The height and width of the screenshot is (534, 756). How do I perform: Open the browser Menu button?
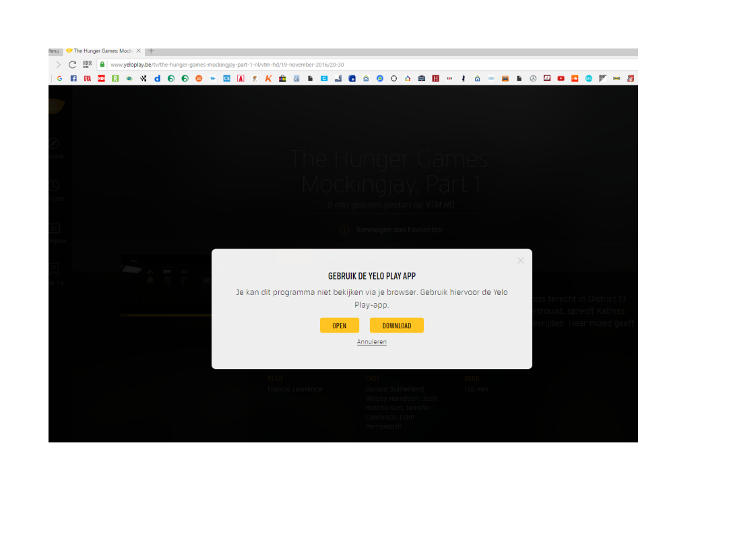pyautogui.click(x=54, y=51)
